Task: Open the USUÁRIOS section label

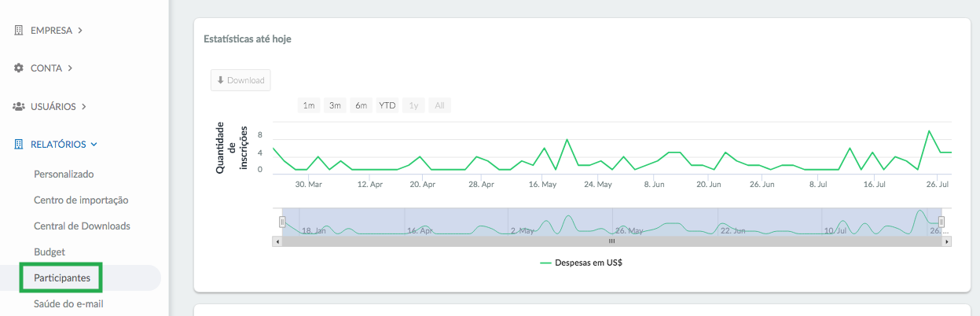Action: (53, 106)
